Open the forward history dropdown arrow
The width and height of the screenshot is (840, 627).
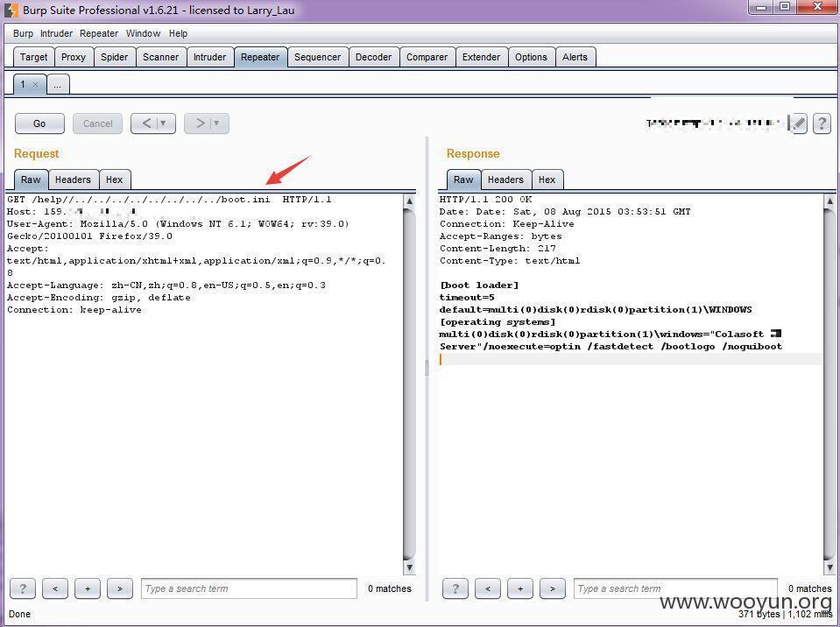point(217,123)
